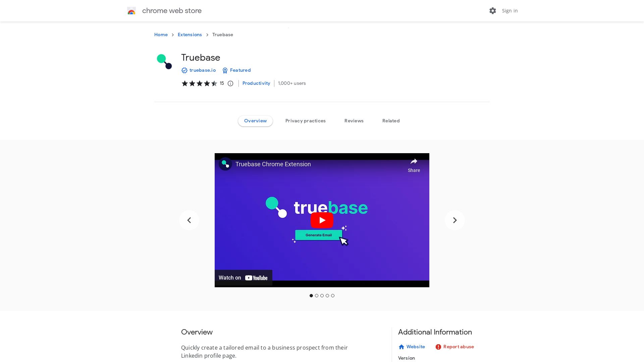Open the truebase.io publisher link
This screenshot has width=644, height=362.
click(203, 70)
